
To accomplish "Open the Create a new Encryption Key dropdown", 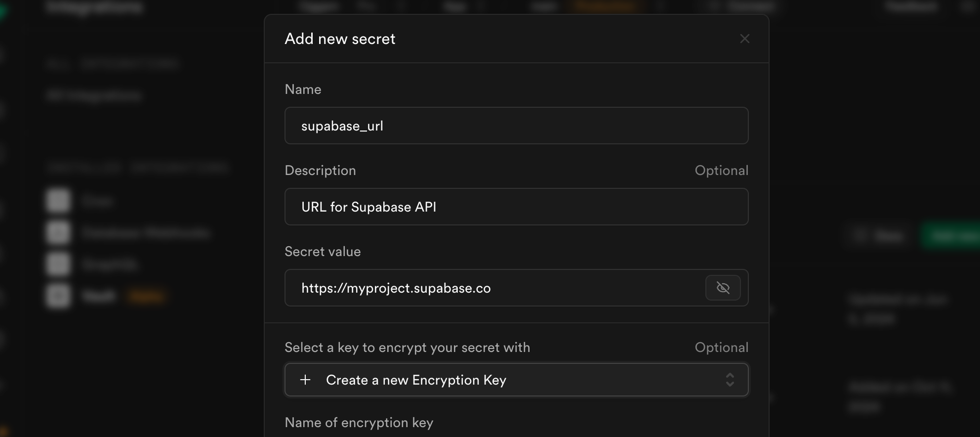I will (516, 380).
